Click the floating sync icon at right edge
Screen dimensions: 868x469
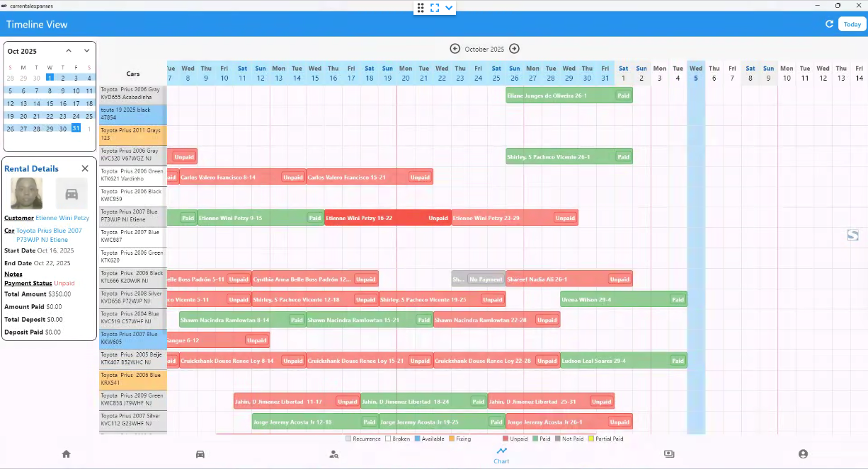(853, 235)
